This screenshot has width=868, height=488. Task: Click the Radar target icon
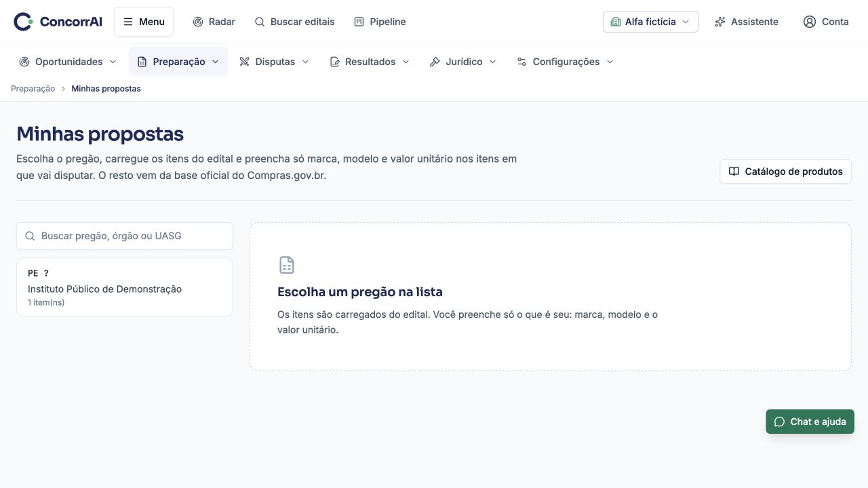198,22
